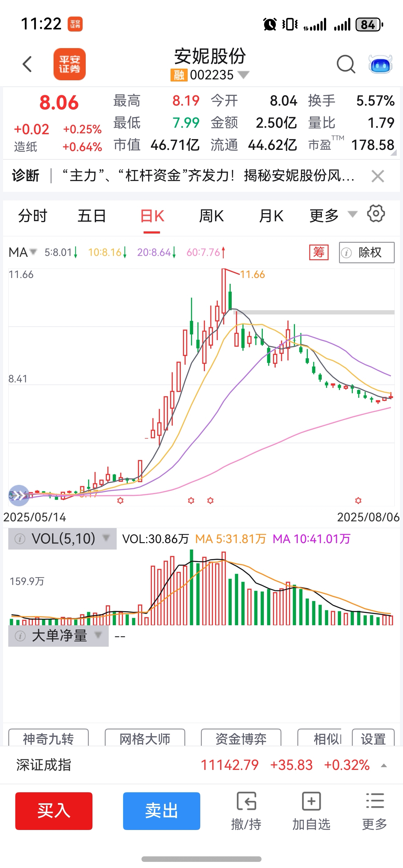
Task: Add stock with 加自选 icon
Action: click(311, 811)
